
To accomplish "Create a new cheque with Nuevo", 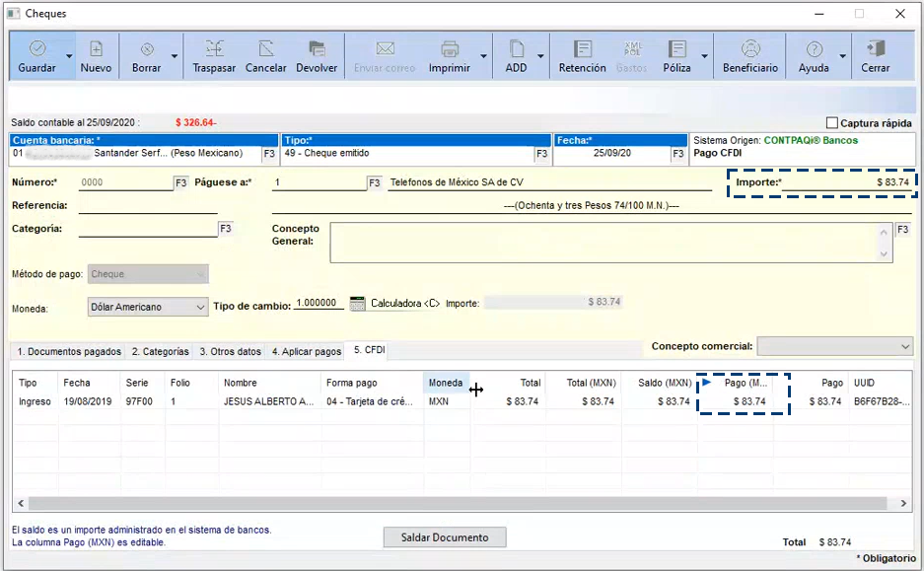I will coord(96,49).
